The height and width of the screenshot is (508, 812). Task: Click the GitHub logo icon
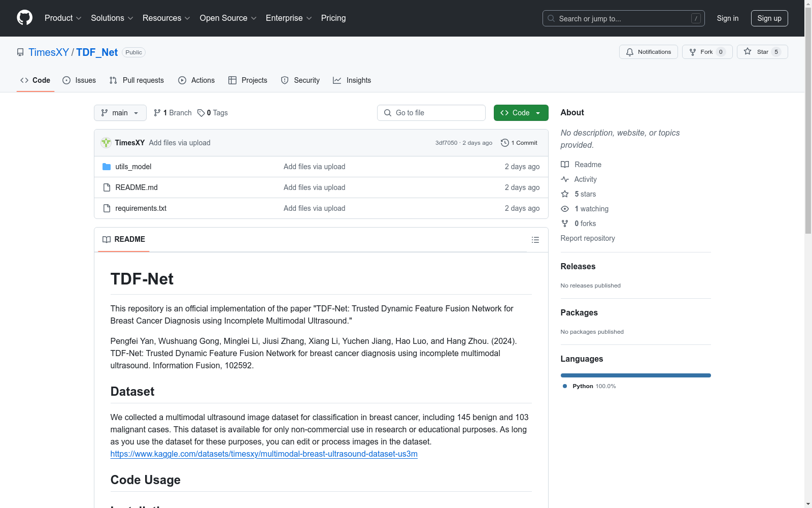click(24, 18)
